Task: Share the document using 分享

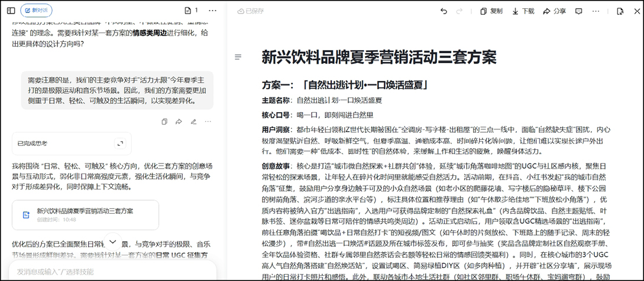Action: pos(554,11)
